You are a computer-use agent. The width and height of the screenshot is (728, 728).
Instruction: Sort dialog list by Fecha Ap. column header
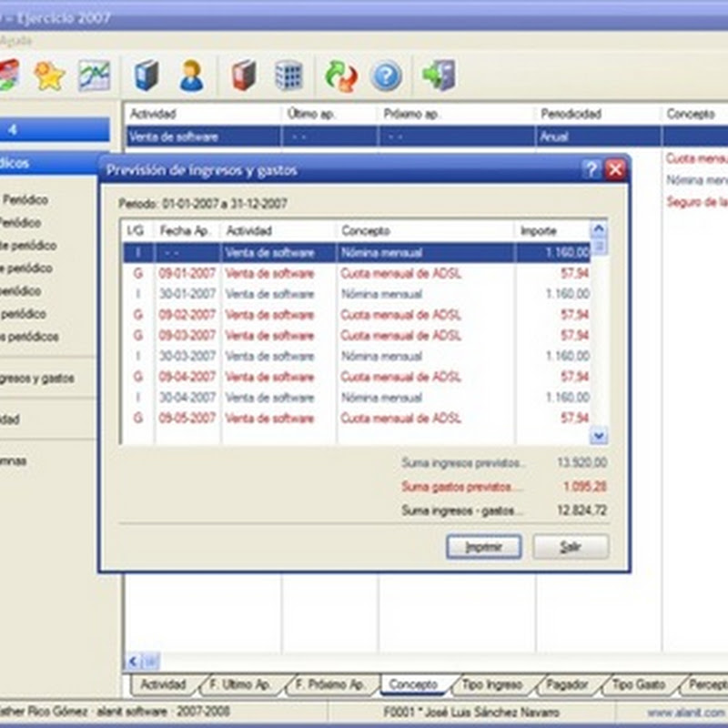tap(187, 231)
